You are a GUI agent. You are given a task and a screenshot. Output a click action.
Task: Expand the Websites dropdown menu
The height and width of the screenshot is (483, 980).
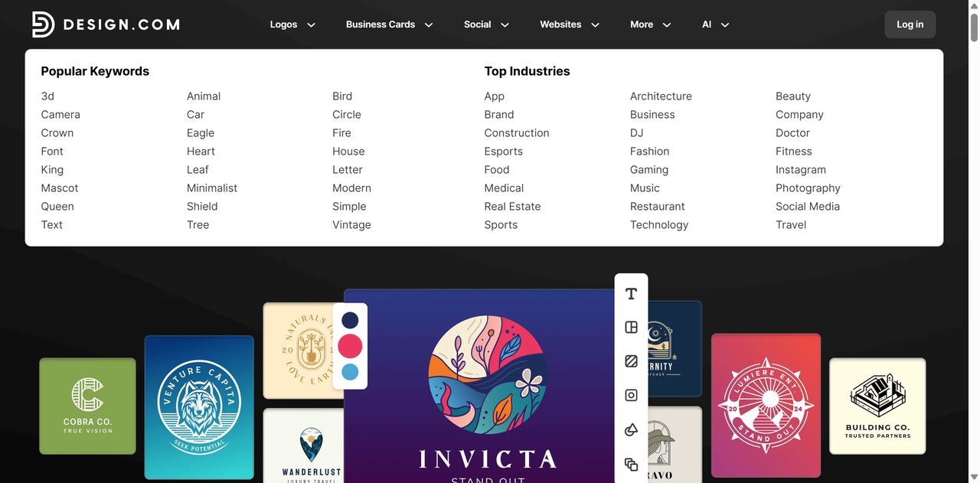(569, 24)
